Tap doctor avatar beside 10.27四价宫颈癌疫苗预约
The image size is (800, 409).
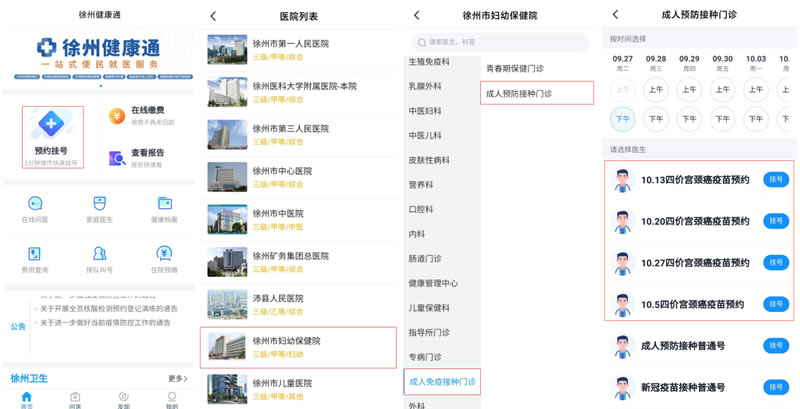622,263
